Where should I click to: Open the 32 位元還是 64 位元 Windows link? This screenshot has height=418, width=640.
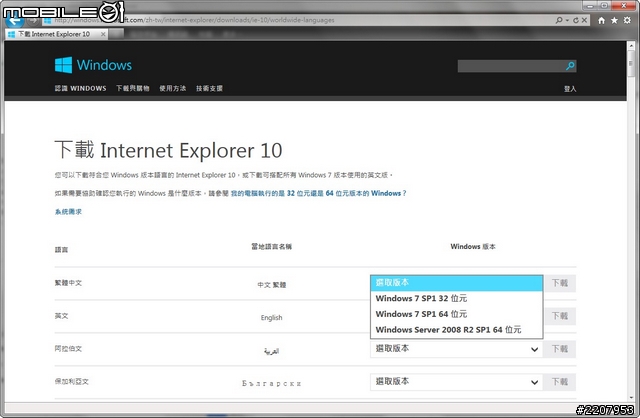pos(318,193)
